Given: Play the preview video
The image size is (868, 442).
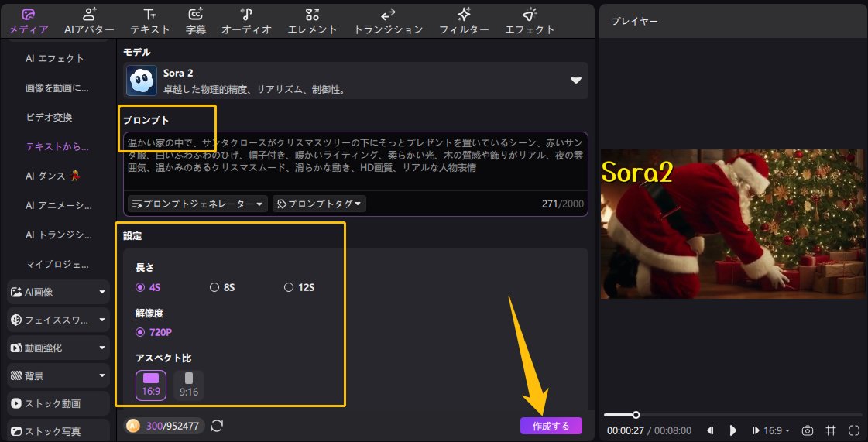Looking at the screenshot, I should [x=733, y=430].
